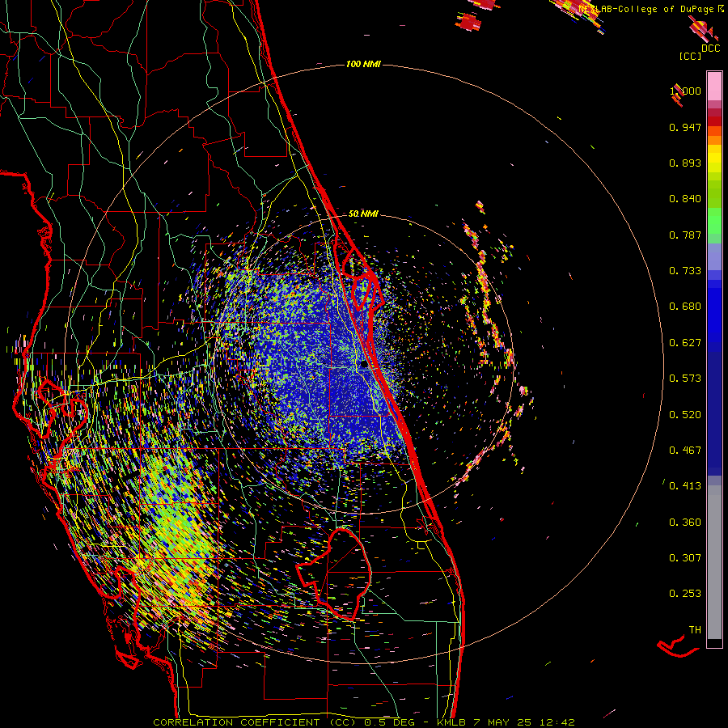
Task: Pick the dark navy swatch beside 0.520
Action: (714, 413)
